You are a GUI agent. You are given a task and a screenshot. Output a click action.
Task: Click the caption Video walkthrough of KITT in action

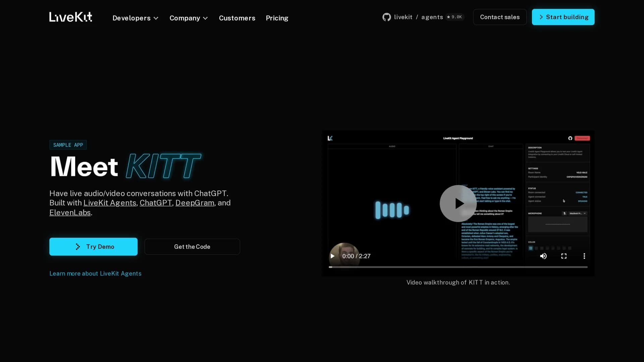[458, 283]
